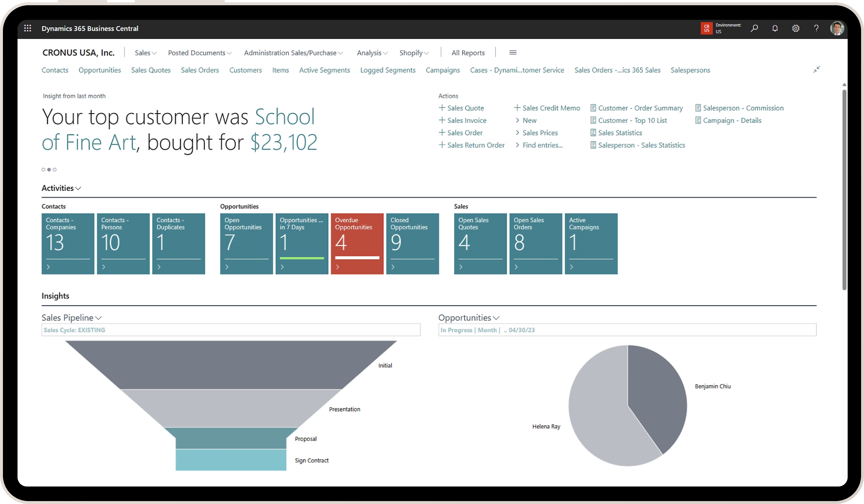This screenshot has width=864, height=504.
Task: Open the user profile avatar
Action: (837, 29)
